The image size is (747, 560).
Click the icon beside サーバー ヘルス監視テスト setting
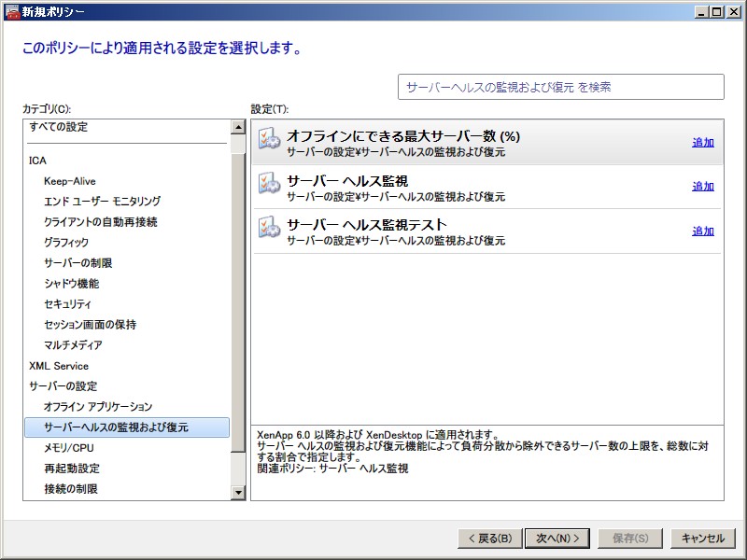(x=269, y=230)
